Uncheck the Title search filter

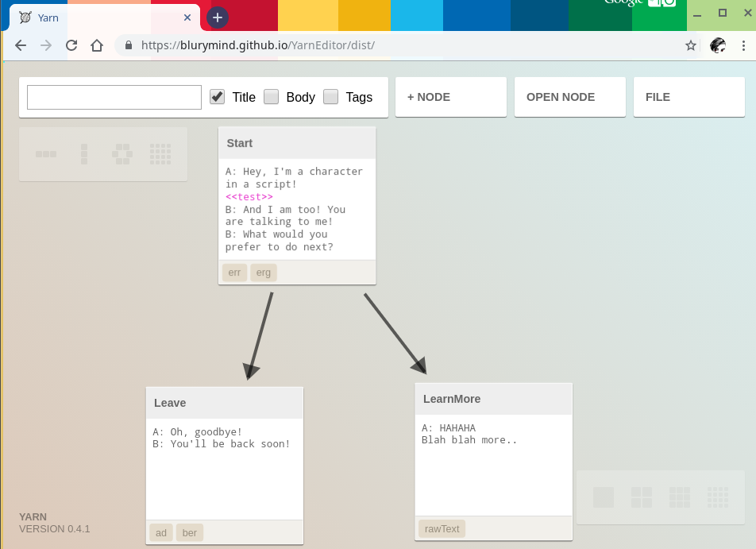tap(217, 97)
